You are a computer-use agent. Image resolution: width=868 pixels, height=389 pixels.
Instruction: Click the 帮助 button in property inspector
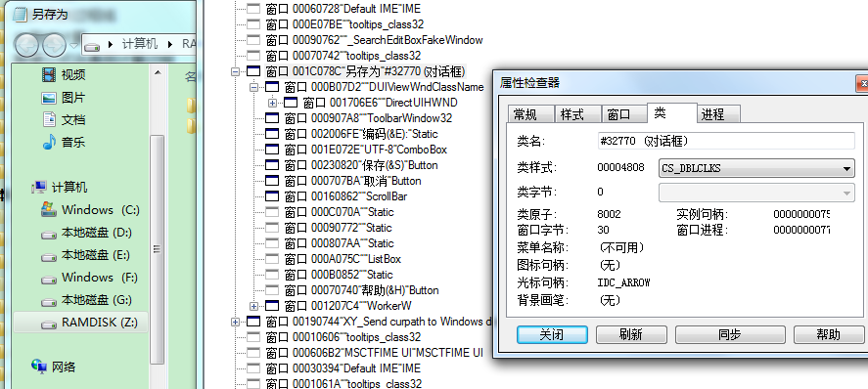[828, 334]
